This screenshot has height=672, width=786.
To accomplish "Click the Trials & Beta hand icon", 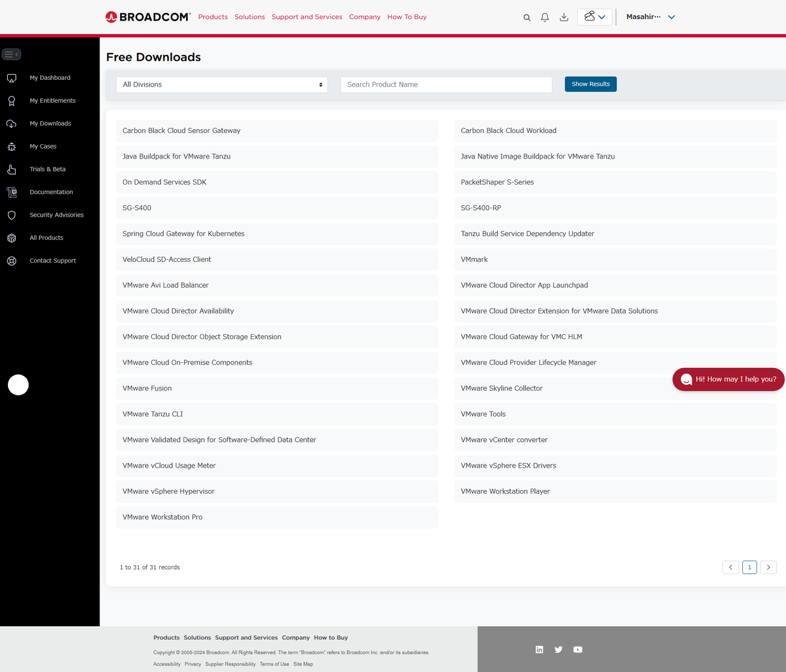I will (12, 170).
